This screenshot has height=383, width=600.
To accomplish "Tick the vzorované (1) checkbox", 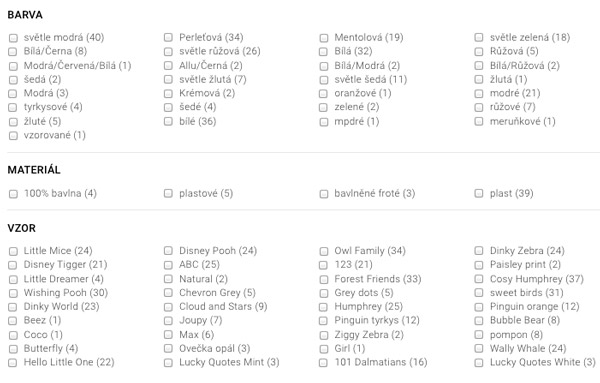I will pyautogui.click(x=13, y=135).
